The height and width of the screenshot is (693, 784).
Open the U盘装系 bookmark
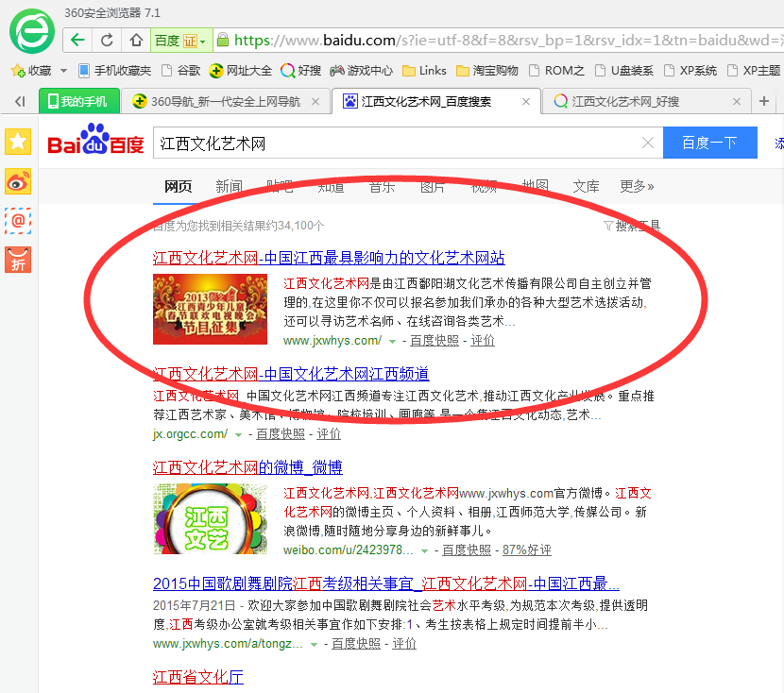pyautogui.click(x=624, y=71)
